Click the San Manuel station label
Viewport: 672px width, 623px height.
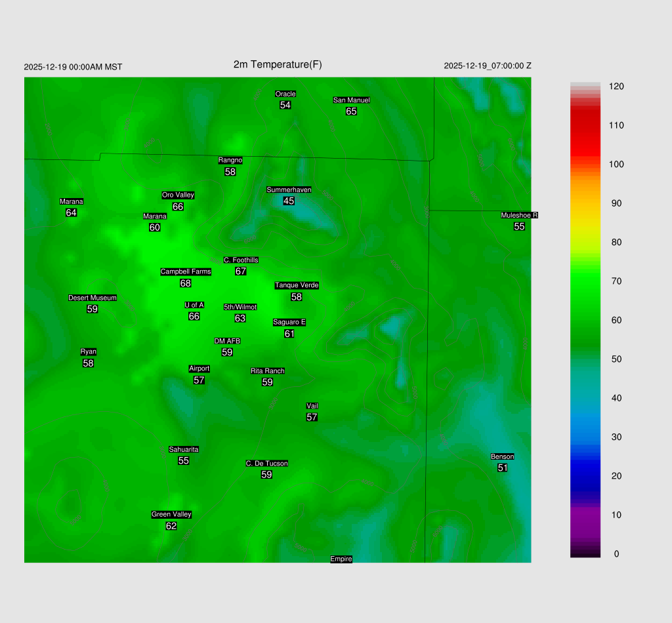pos(351,100)
